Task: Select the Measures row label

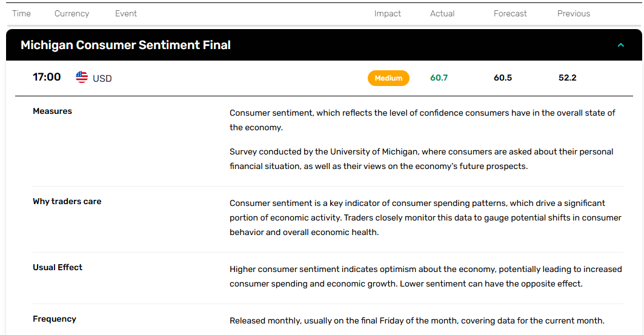Action: 52,111
